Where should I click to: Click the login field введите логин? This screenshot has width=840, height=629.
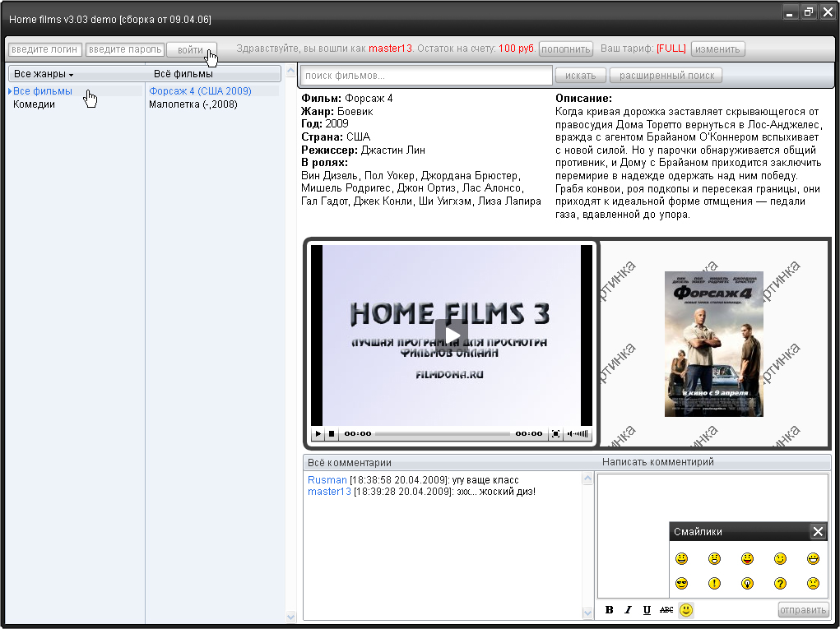45,49
